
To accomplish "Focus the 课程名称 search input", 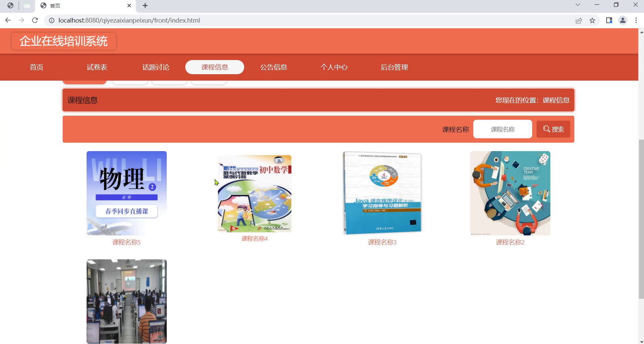I will click(503, 129).
